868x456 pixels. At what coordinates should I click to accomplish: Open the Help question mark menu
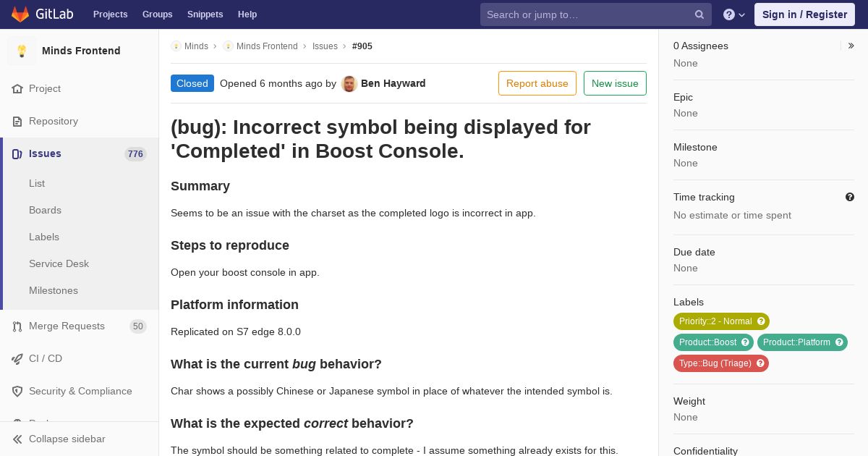coord(734,14)
